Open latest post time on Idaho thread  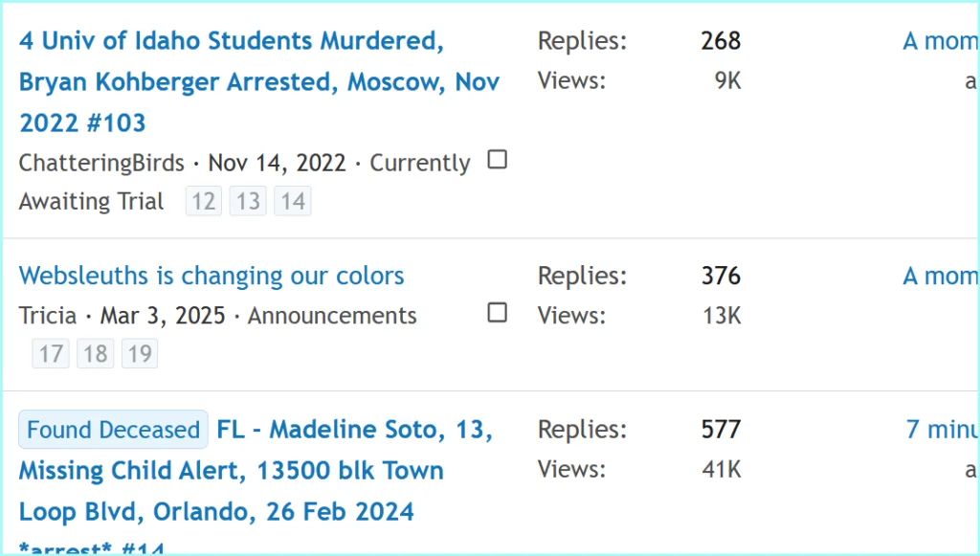[940, 41]
